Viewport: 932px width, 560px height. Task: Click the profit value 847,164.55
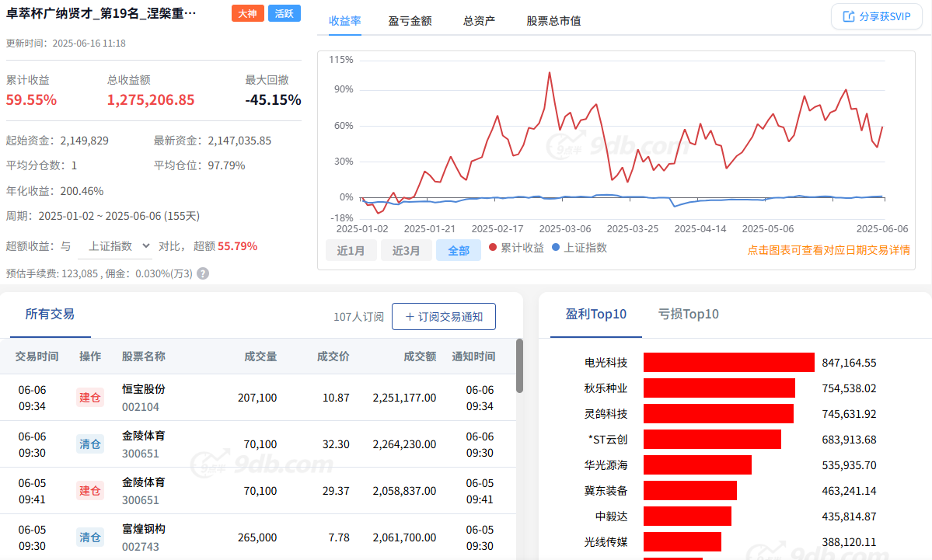[x=849, y=362]
